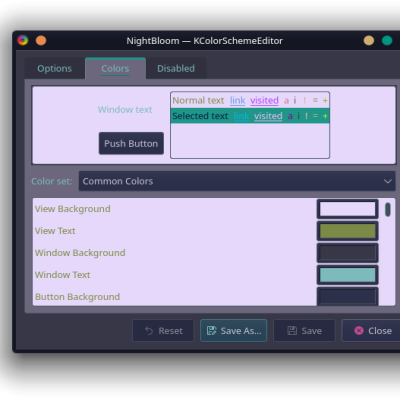Click the Save As... button
Viewport: 400px width, 400px height.
coord(234,331)
